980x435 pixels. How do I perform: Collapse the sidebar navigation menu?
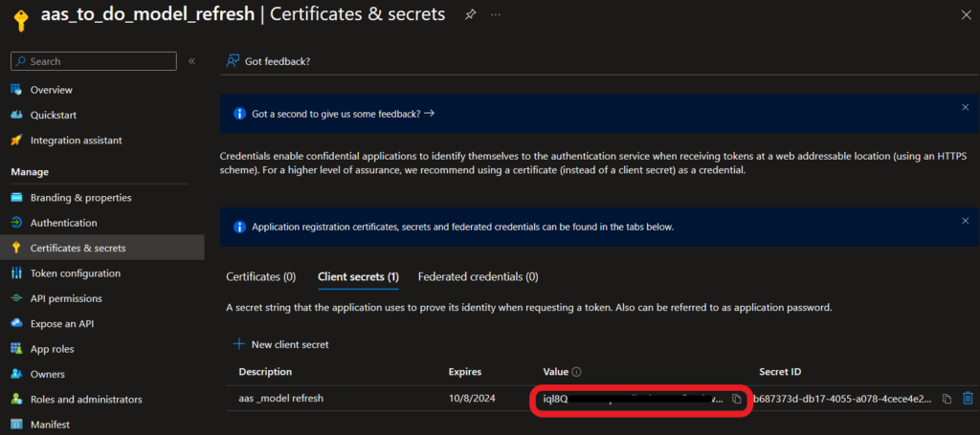tap(191, 61)
